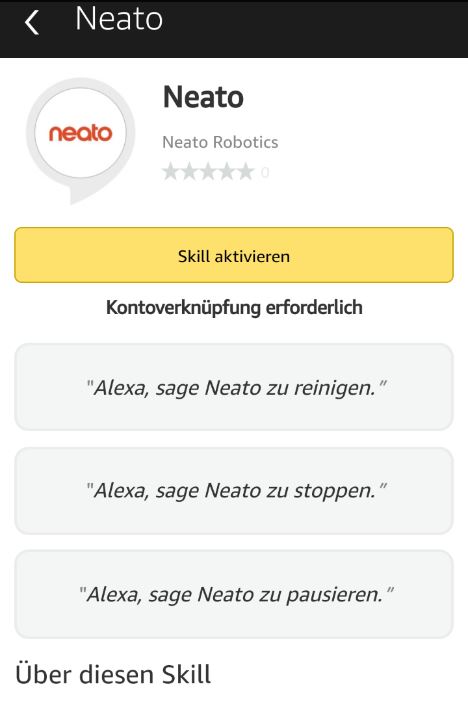Select the 'Neato zu stoppen' phrase card

coord(234,490)
